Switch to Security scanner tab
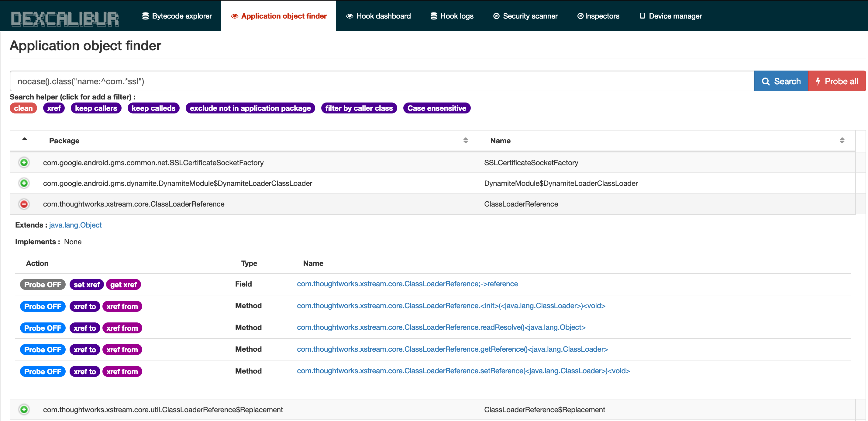 click(525, 16)
